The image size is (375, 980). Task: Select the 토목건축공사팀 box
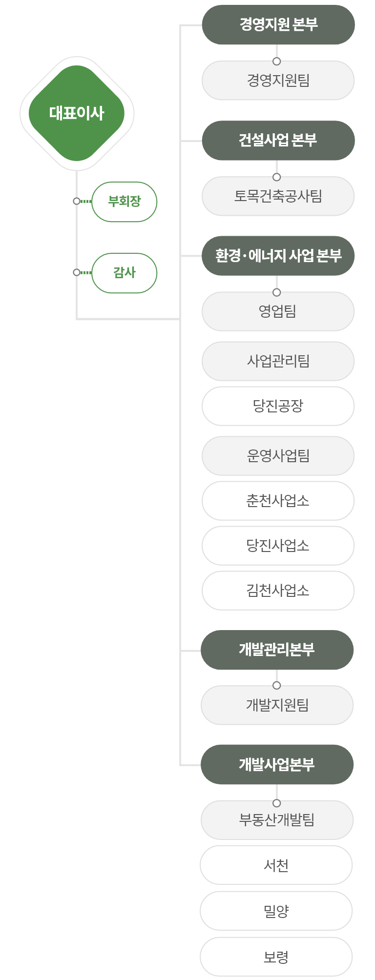tap(278, 196)
